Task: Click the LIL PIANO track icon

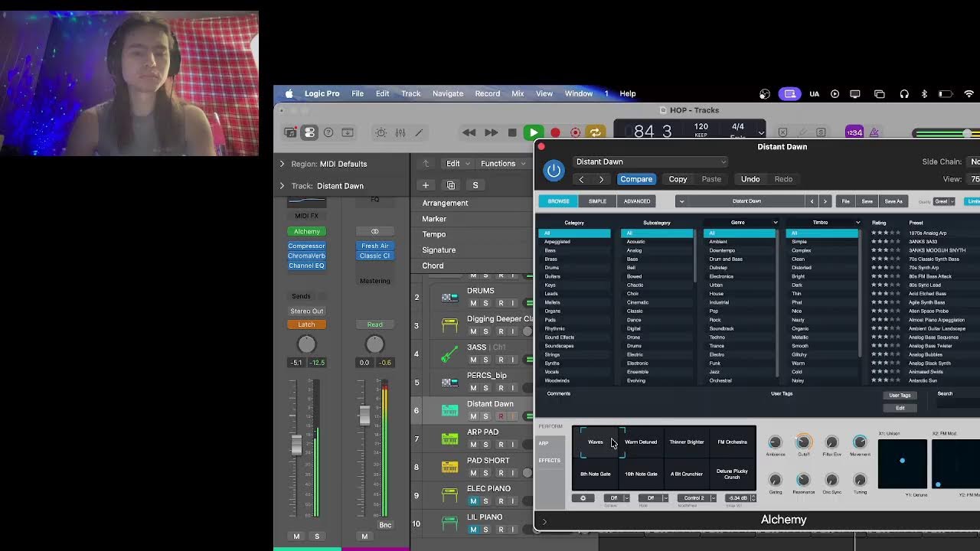Action: point(449,523)
